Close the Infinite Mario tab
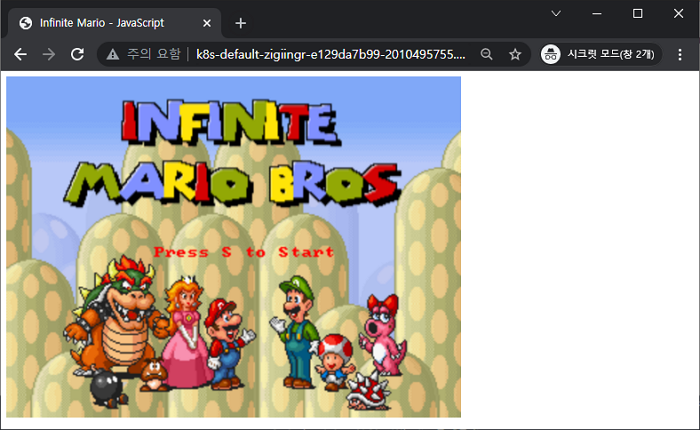 (207, 23)
